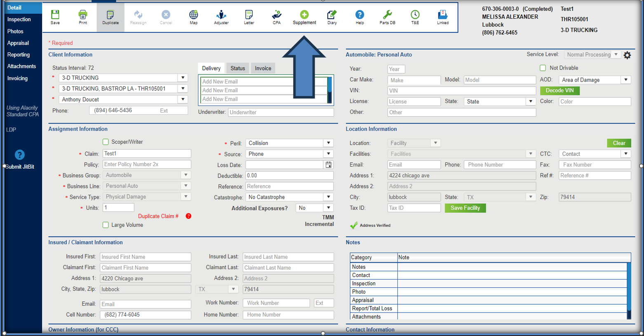Click the email list vertical scrollbar
644x336 pixels.
tap(329, 90)
